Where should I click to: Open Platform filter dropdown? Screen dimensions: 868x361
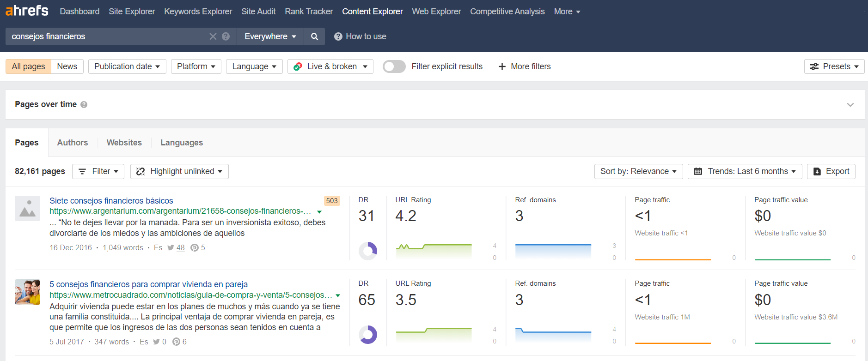pyautogui.click(x=196, y=66)
